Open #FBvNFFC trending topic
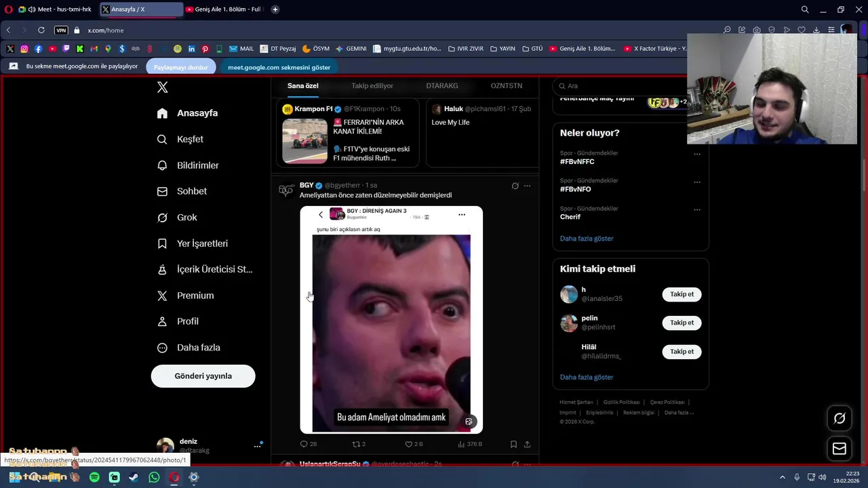868x488 pixels. tap(577, 162)
